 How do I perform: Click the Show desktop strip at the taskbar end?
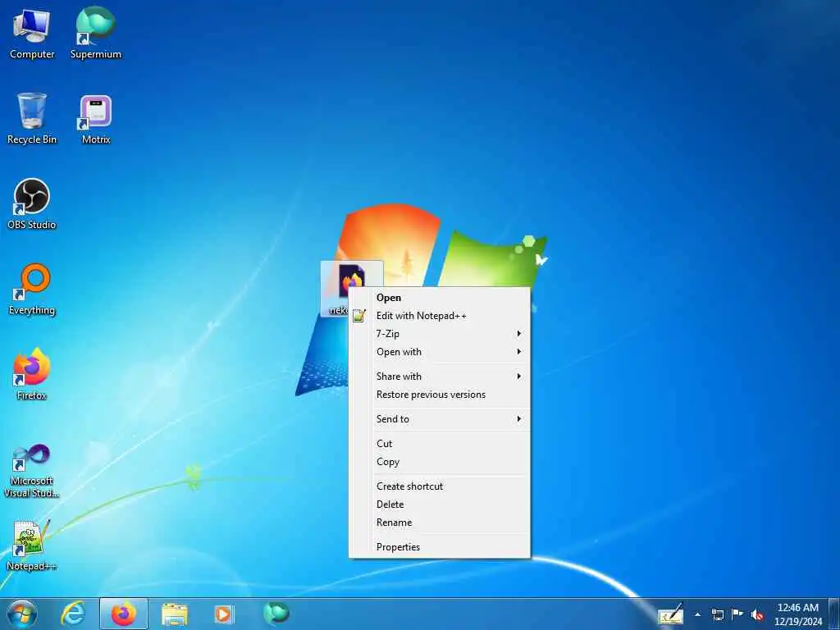coord(834,614)
